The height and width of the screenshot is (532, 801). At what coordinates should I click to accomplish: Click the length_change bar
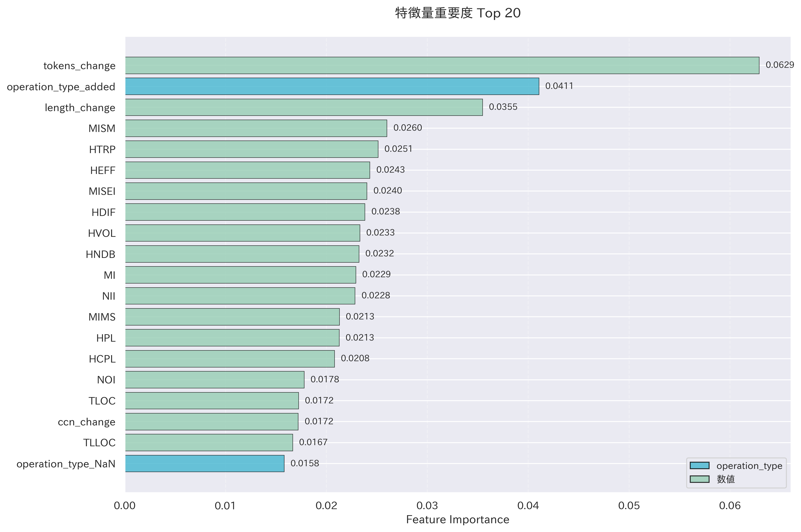[304, 108]
